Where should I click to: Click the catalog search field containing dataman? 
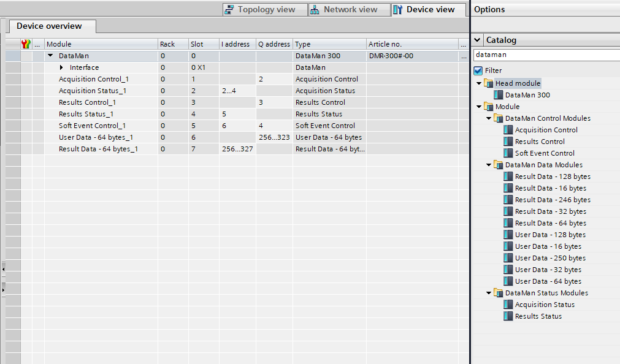[x=545, y=55]
